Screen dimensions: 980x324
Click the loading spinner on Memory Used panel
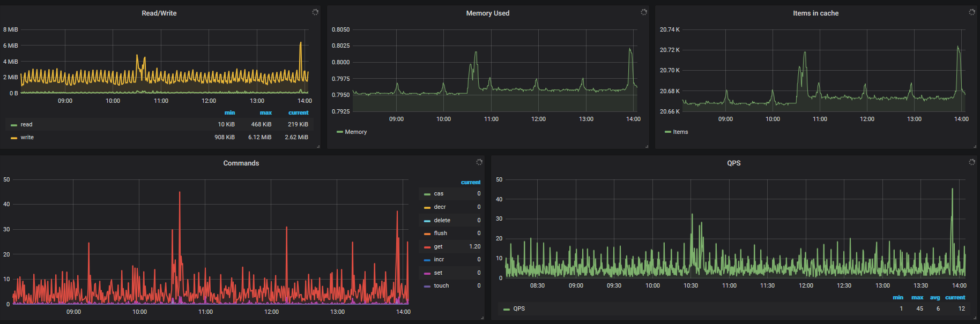pos(644,12)
